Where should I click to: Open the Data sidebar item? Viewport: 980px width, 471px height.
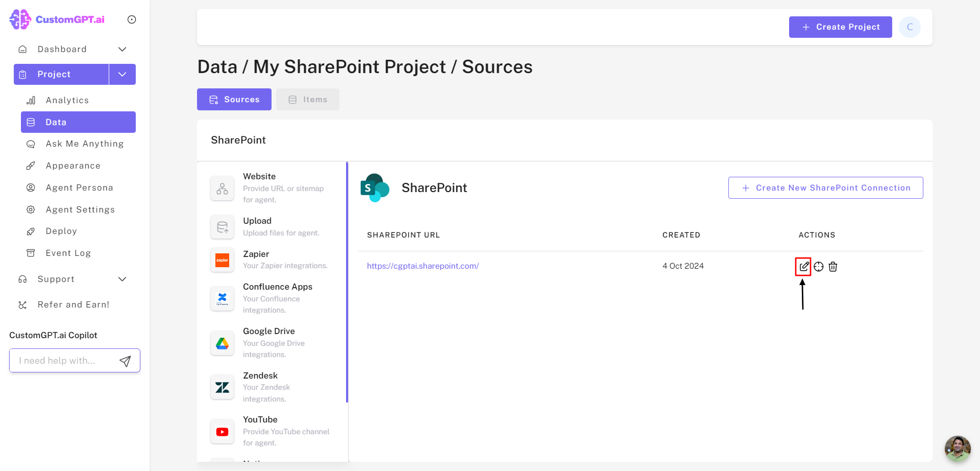point(78,122)
